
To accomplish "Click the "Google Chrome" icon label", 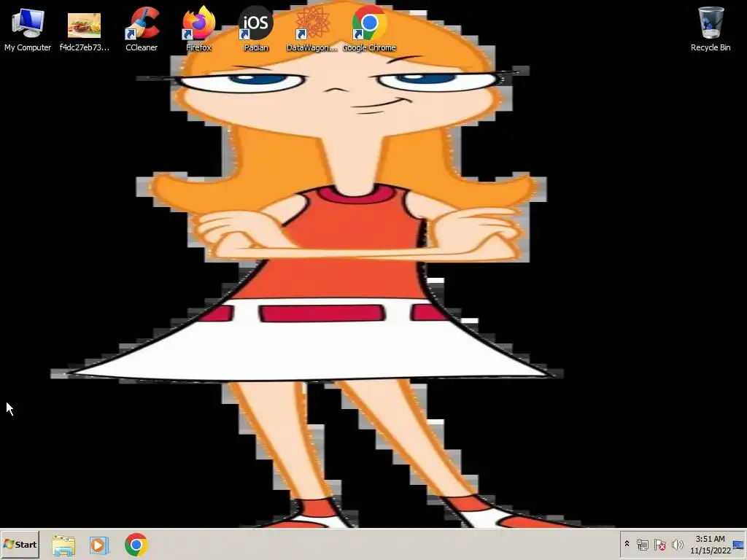I will coord(369,47).
